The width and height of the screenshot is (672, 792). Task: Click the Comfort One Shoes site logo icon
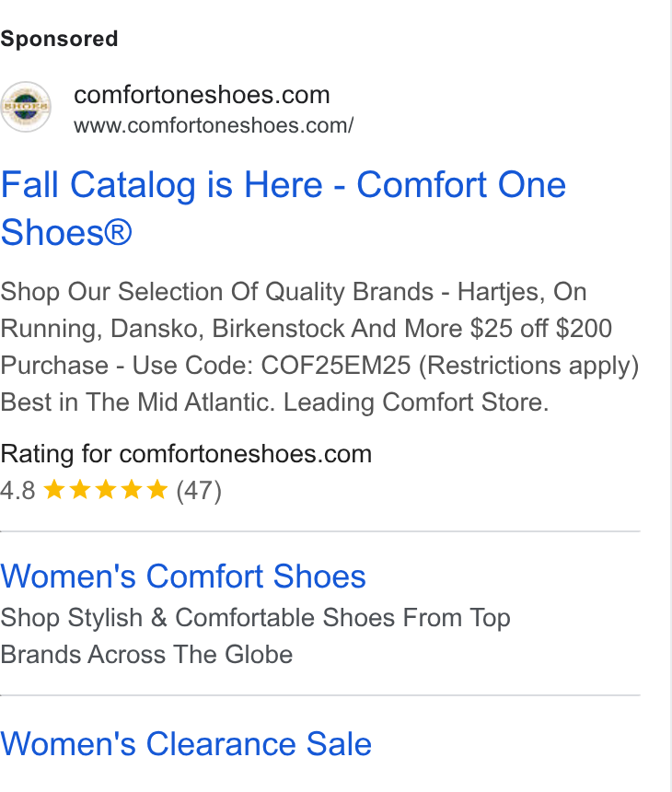(x=25, y=107)
